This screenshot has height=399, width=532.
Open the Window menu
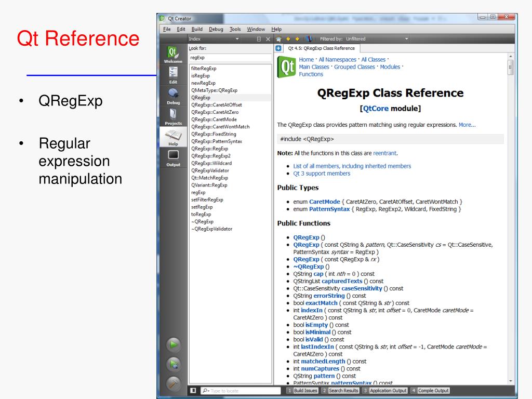click(256, 29)
